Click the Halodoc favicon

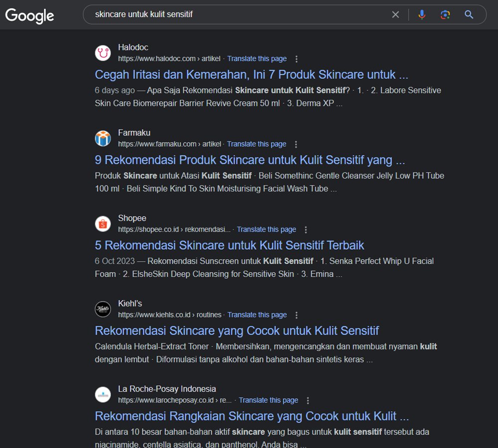point(103,53)
